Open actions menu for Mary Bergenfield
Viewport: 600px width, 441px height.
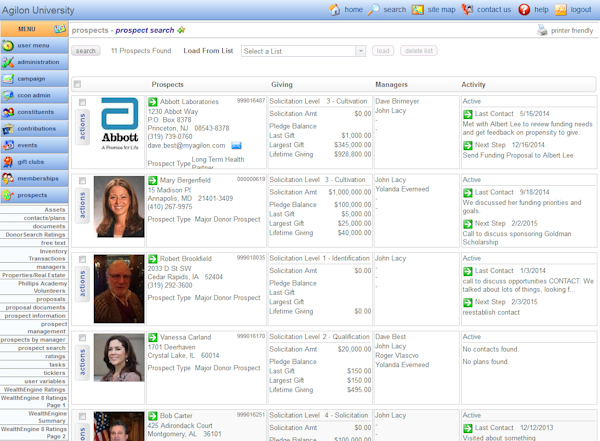click(82, 206)
